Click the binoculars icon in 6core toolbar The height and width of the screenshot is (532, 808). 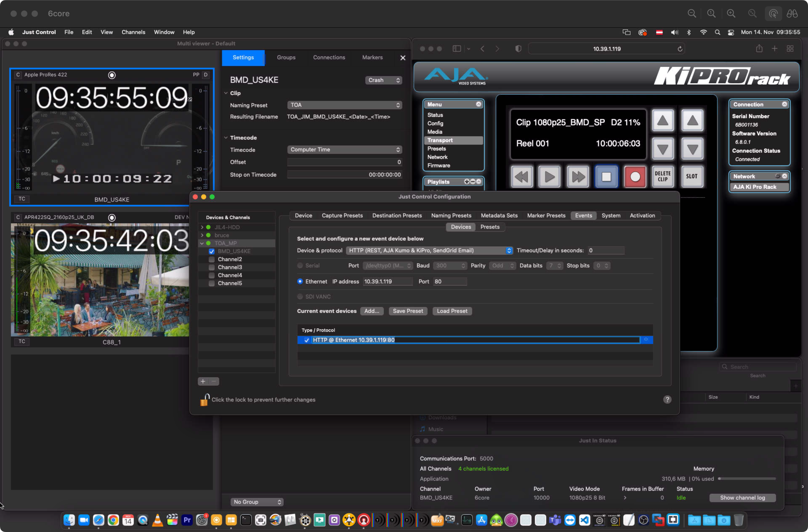click(792, 14)
